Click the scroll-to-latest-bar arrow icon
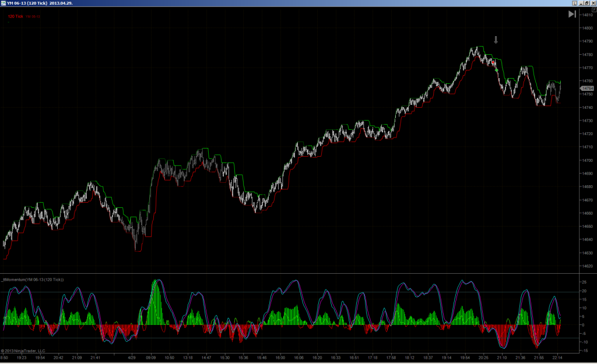Viewport: 597px width, 364px height. coord(572,14)
